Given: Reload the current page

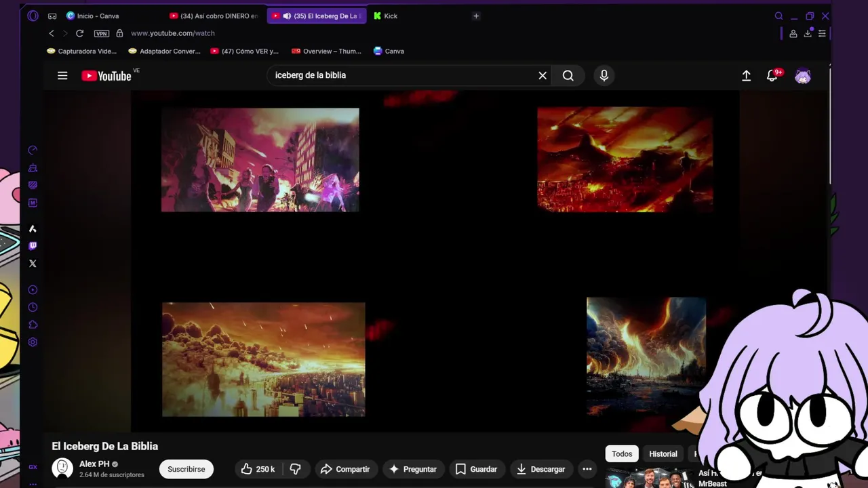Looking at the screenshot, I should 79,33.
